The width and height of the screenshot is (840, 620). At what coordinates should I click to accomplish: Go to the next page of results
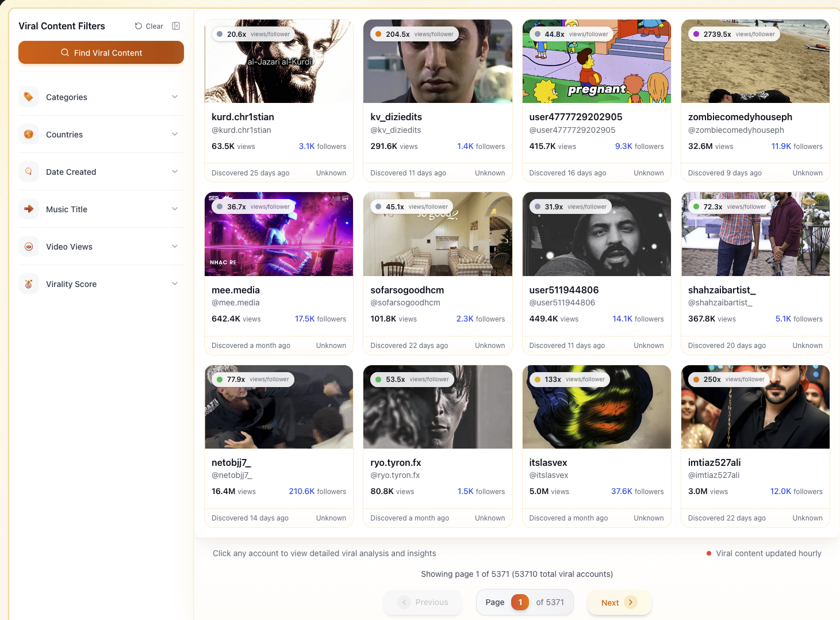[619, 602]
